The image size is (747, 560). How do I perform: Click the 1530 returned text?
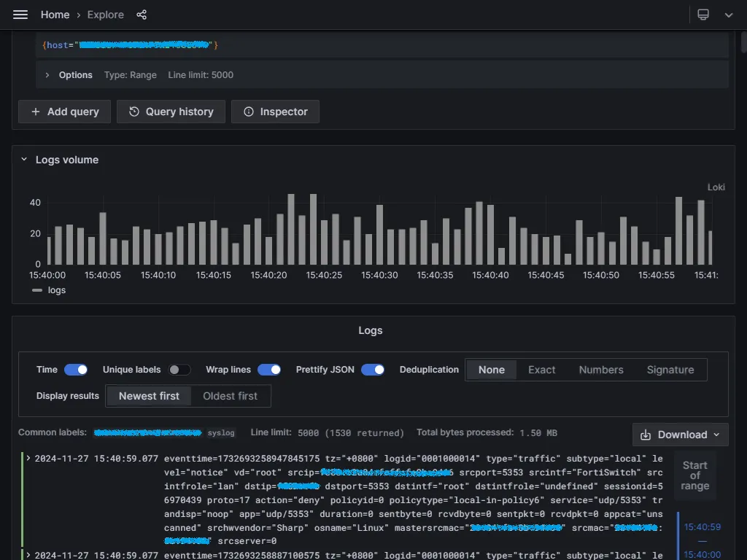coord(365,433)
